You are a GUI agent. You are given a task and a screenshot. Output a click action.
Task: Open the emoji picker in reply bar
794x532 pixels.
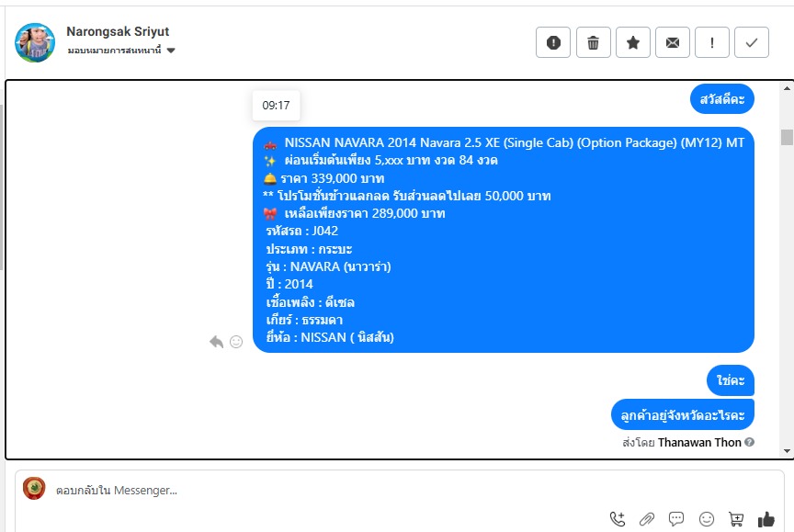[x=707, y=519]
